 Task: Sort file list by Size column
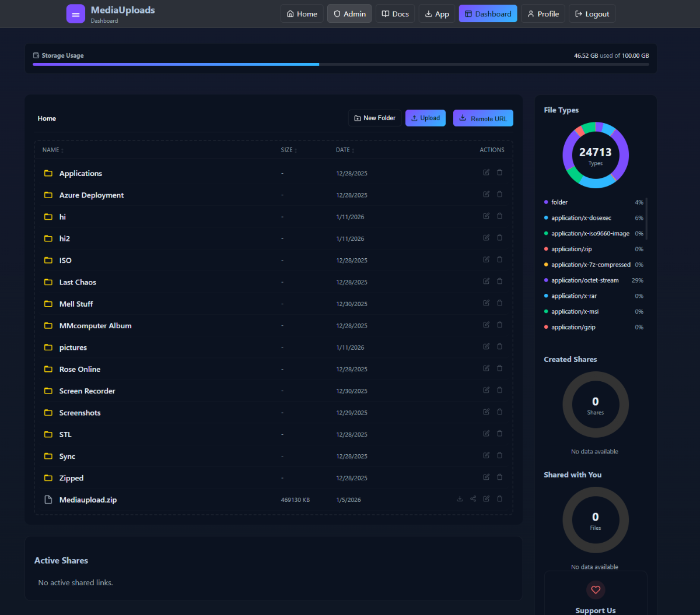pyautogui.click(x=288, y=150)
